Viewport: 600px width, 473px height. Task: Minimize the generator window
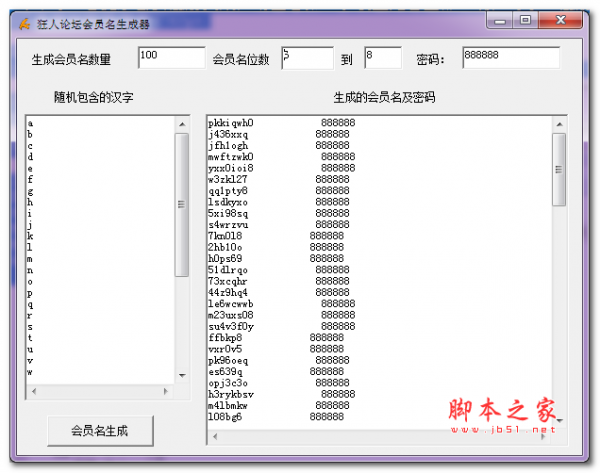(x=499, y=20)
